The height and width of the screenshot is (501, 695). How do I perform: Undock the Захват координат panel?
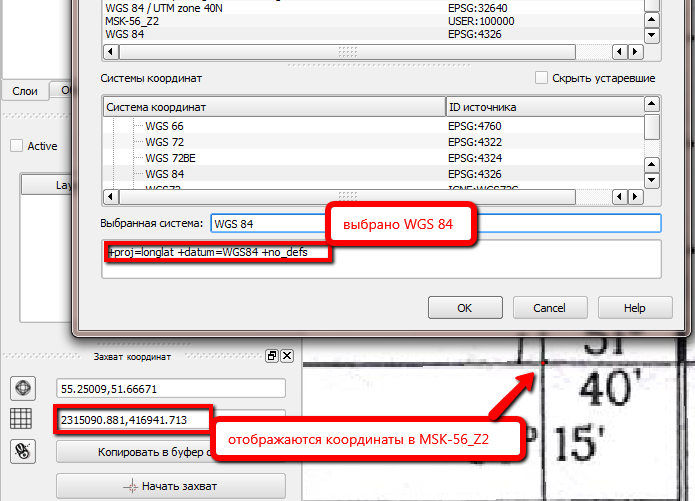point(272,356)
